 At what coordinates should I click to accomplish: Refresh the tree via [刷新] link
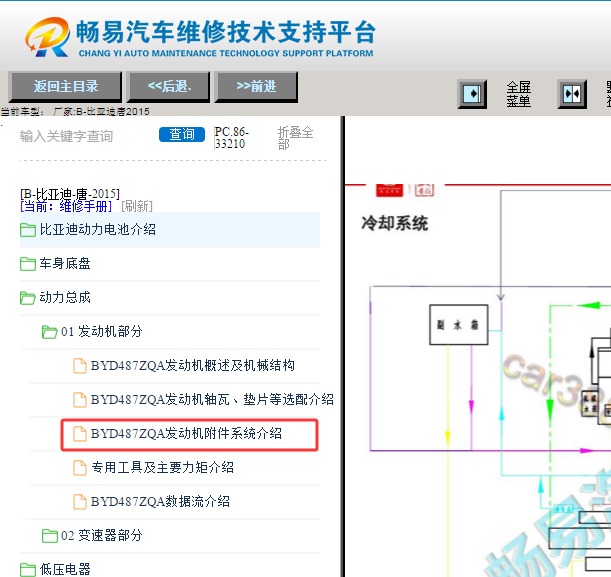pos(137,206)
